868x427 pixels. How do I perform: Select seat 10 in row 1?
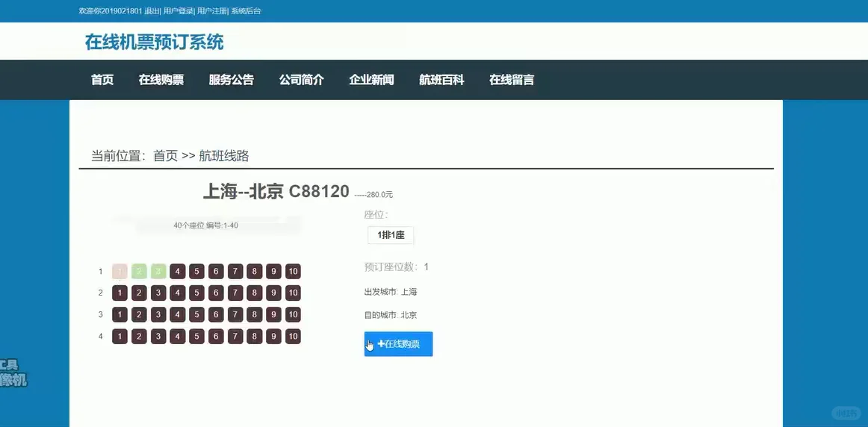tap(293, 272)
